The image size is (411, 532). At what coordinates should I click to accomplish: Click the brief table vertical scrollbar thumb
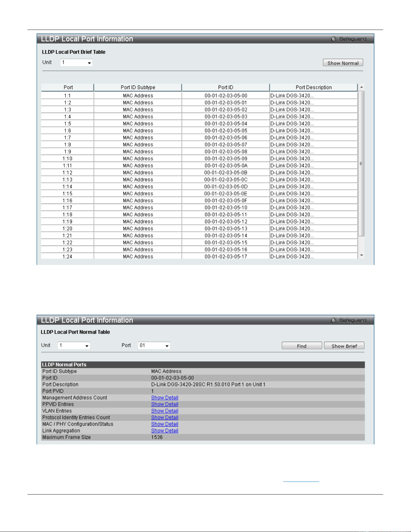click(x=361, y=163)
